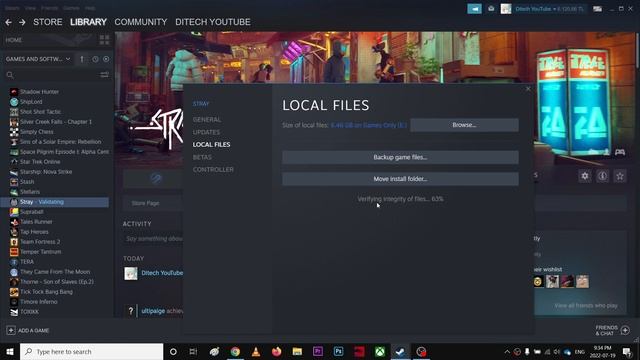640x360 pixels.
Task: Click local files size drive link
Action: point(369,125)
